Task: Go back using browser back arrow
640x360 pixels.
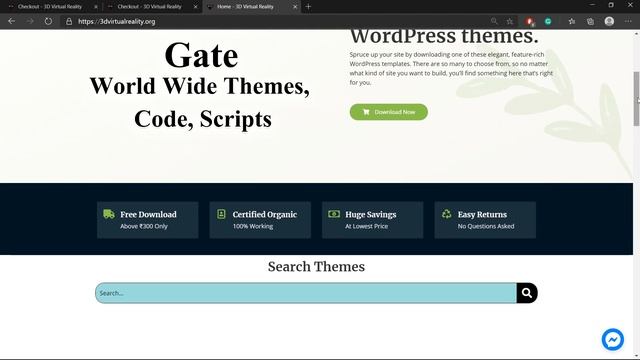Action: [x=11, y=21]
